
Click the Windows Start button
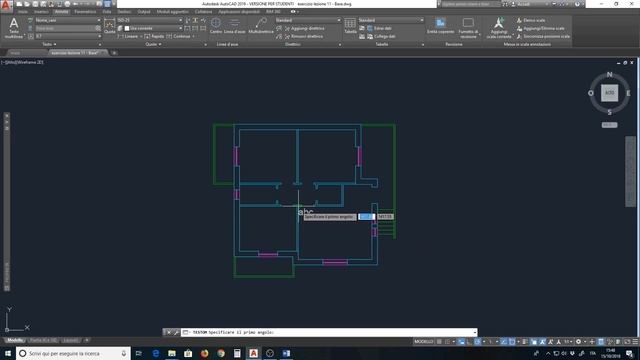coord(8,353)
